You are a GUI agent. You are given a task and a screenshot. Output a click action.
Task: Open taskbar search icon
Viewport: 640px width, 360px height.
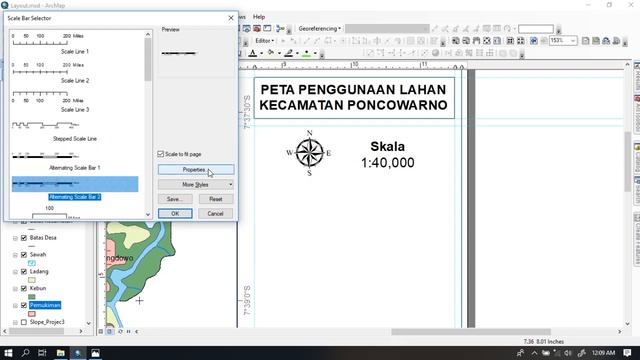coord(25,353)
